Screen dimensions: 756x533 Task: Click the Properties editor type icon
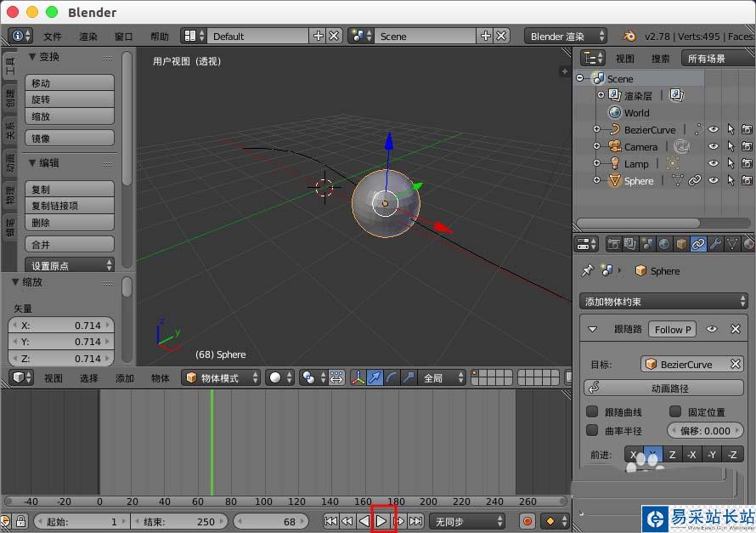(x=586, y=244)
